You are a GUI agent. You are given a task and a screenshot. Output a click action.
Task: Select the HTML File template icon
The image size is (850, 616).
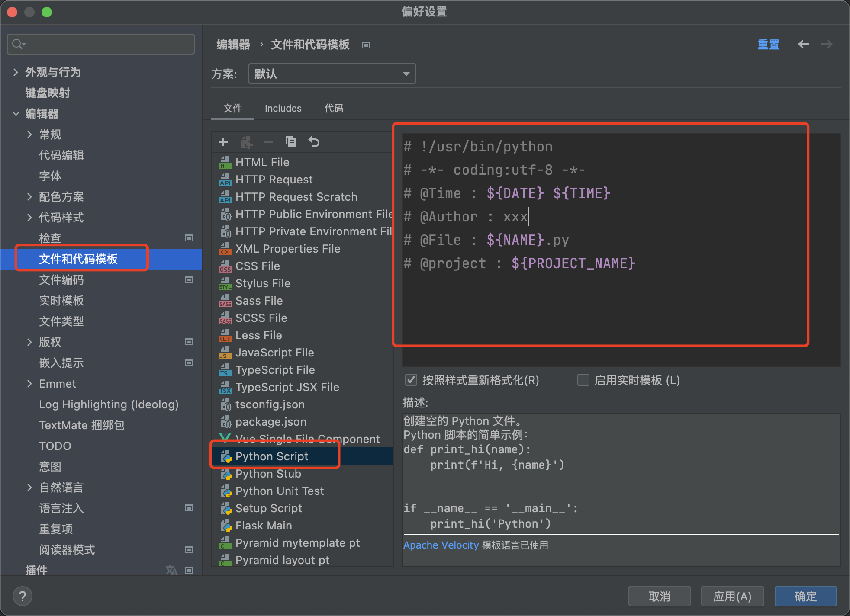[225, 162]
